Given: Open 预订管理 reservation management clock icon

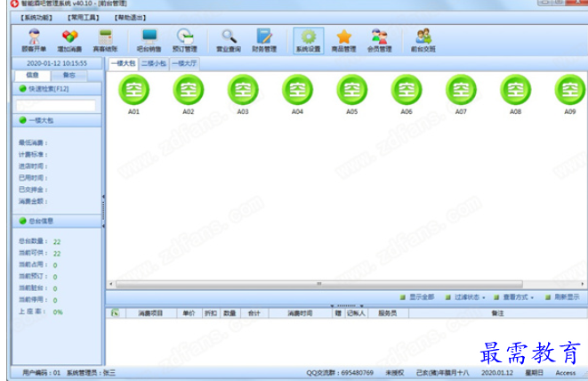Looking at the screenshot, I should click(x=185, y=41).
